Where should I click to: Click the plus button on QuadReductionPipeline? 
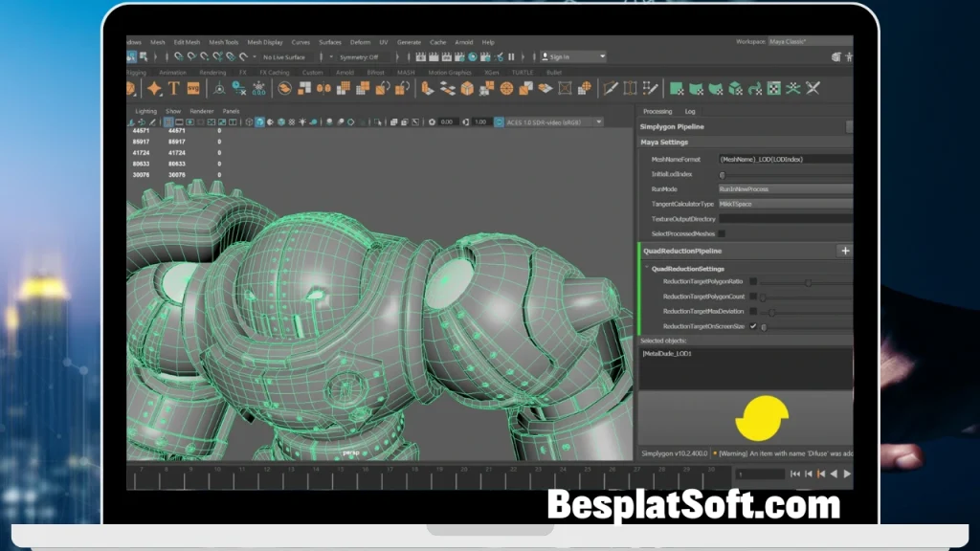(x=845, y=251)
